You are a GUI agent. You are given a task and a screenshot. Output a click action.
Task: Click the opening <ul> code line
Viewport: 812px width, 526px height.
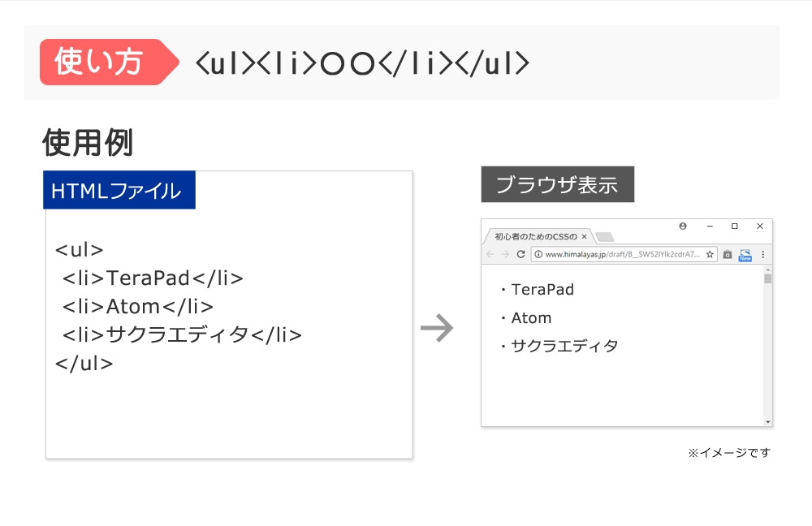point(80,250)
